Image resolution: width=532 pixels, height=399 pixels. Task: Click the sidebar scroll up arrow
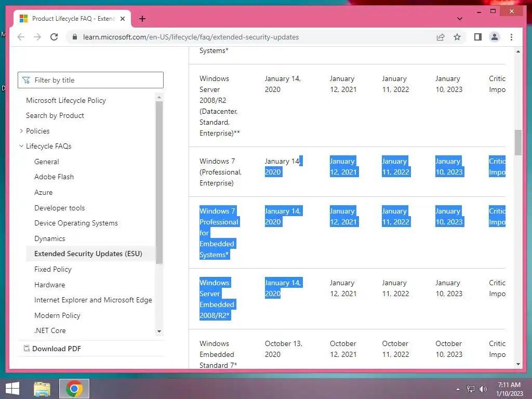point(159,97)
